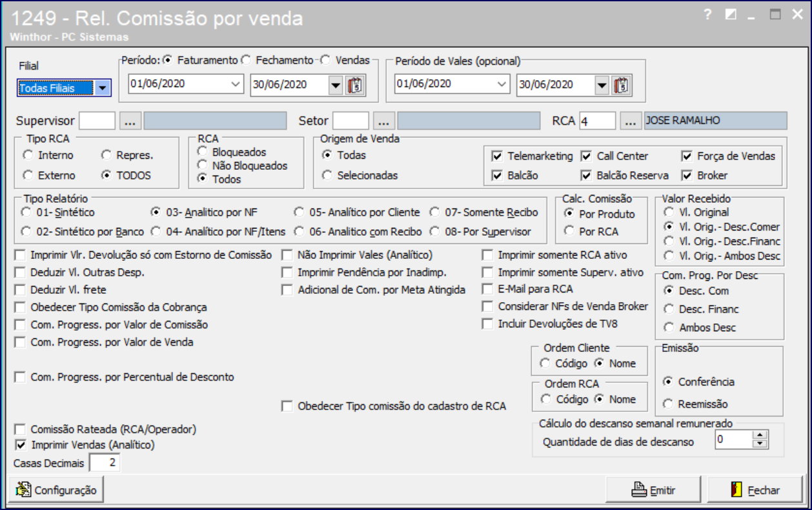Check Incluir Devoluções de TV8
The height and width of the screenshot is (510, 812).
click(x=488, y=323)
